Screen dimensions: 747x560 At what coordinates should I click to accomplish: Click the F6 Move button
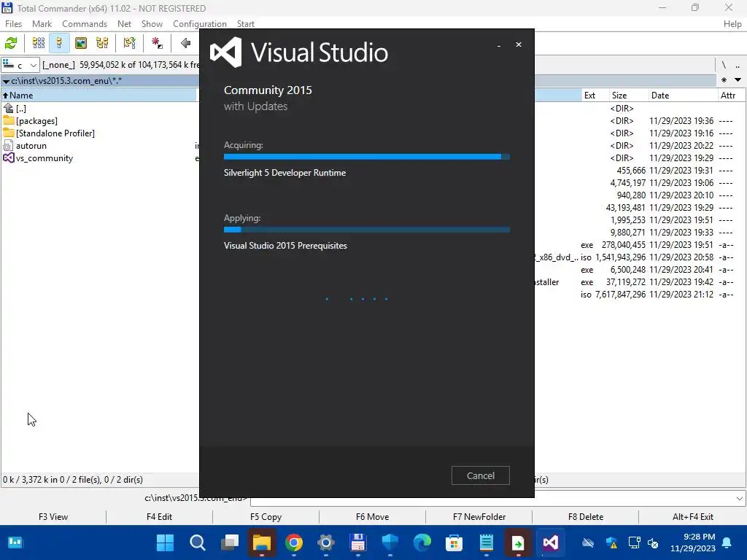click(x=373, y=517)
